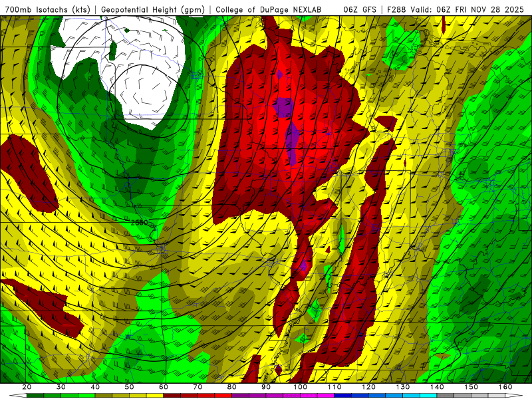Viewport: 532px width, 399px height.
Task: Click the legend value '160'
Action: click(505, 387)
